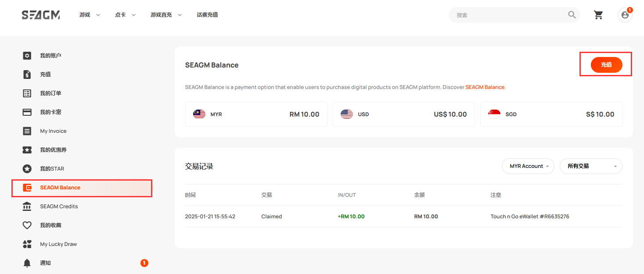
Task: Open the MYR Account dropdown
Action: (528, 166)
